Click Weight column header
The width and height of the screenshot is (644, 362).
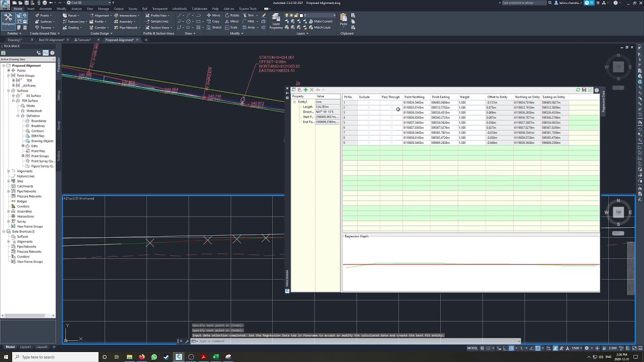click(x=464, y=97)
